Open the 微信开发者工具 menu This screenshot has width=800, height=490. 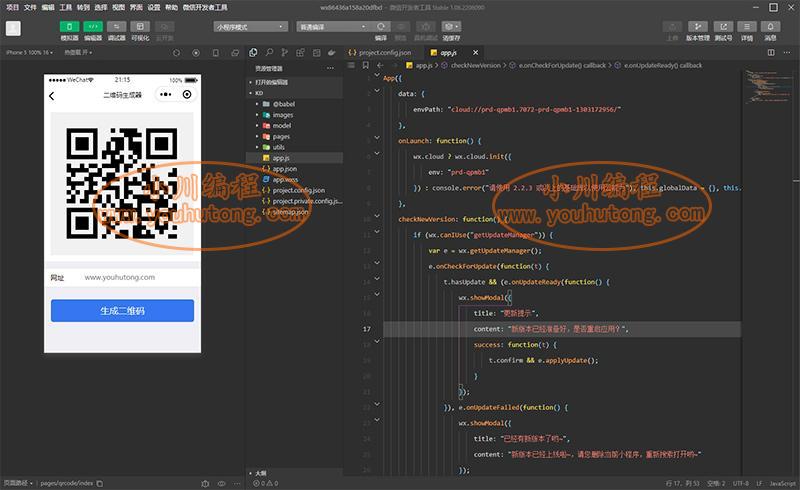(x=205, y=7)
